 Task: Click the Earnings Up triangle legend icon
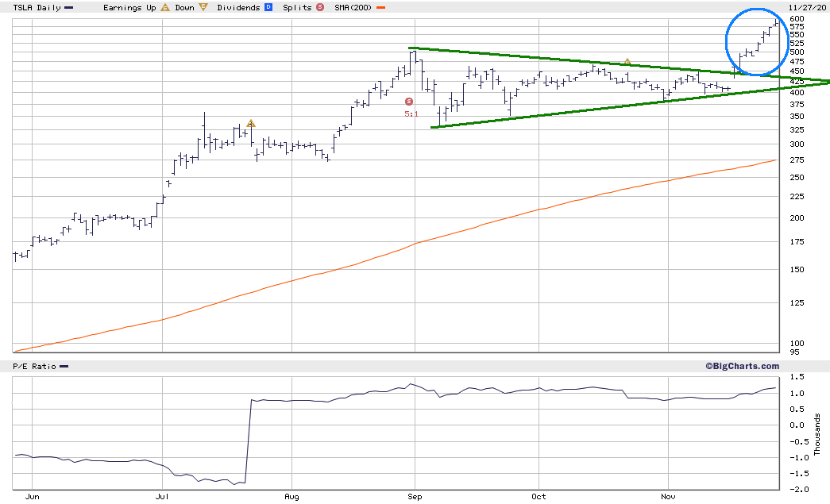165,7
